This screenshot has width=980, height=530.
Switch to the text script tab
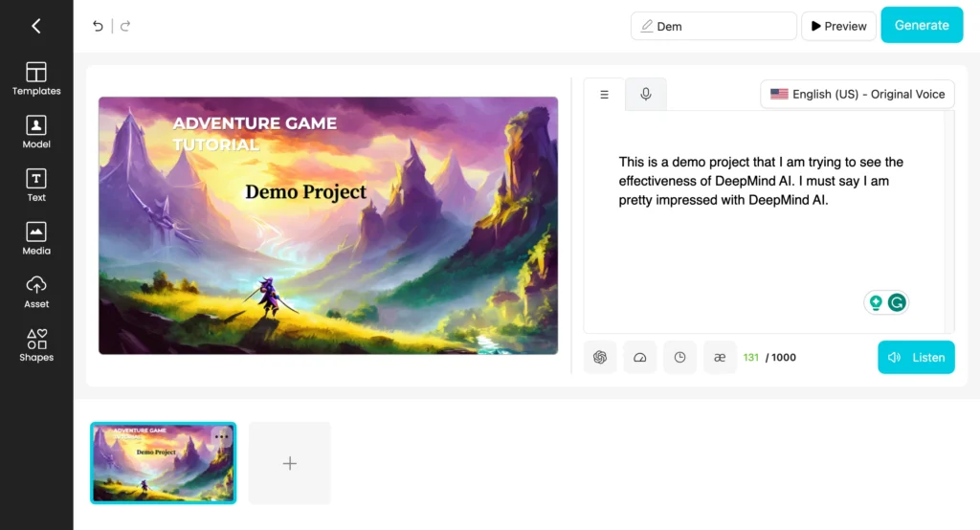604,95
